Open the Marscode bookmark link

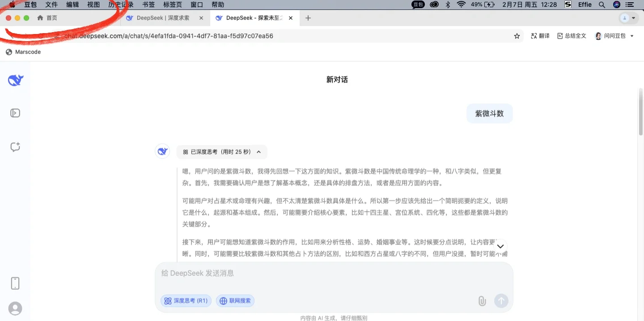(23, 51)
